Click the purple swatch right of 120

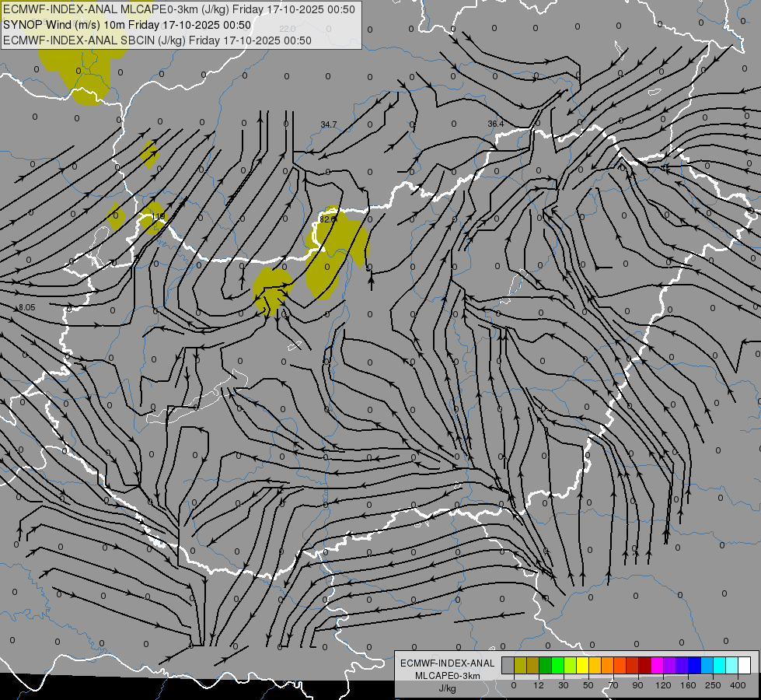[x=670, y=665]
